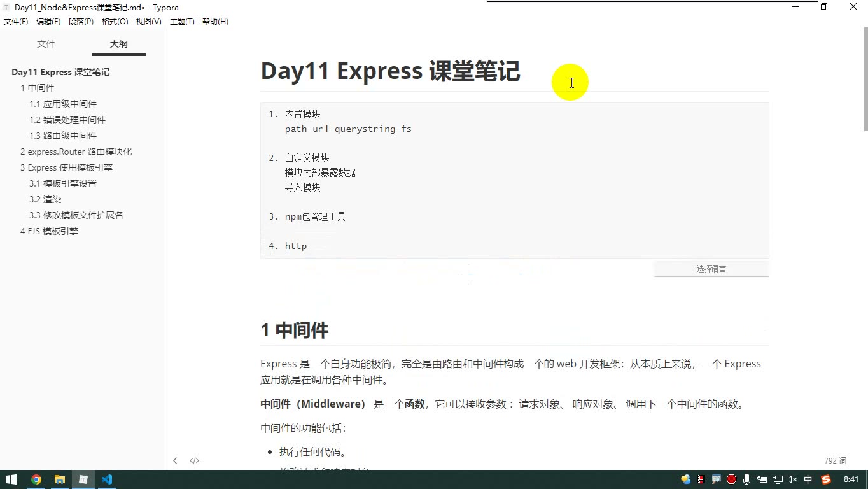This screenshot has width=868, height=489.
Task: Open File Explorer from the taskbar
Action: click(60, 479)
